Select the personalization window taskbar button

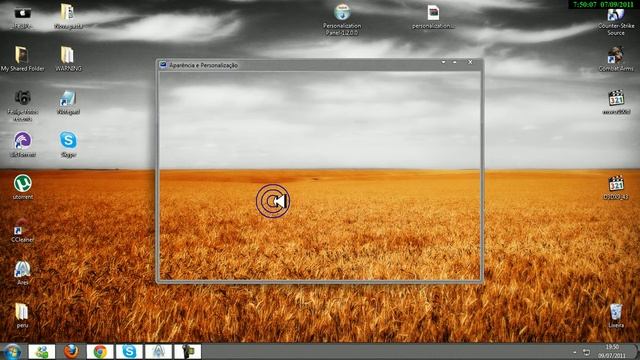point(188,351)
